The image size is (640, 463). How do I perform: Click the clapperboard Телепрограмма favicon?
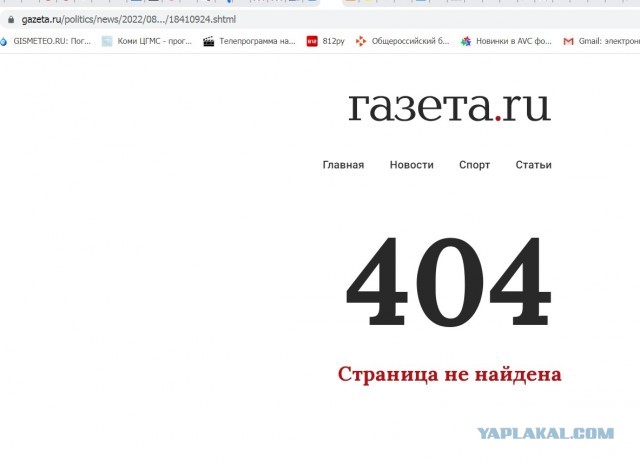[x=209, y=41]
